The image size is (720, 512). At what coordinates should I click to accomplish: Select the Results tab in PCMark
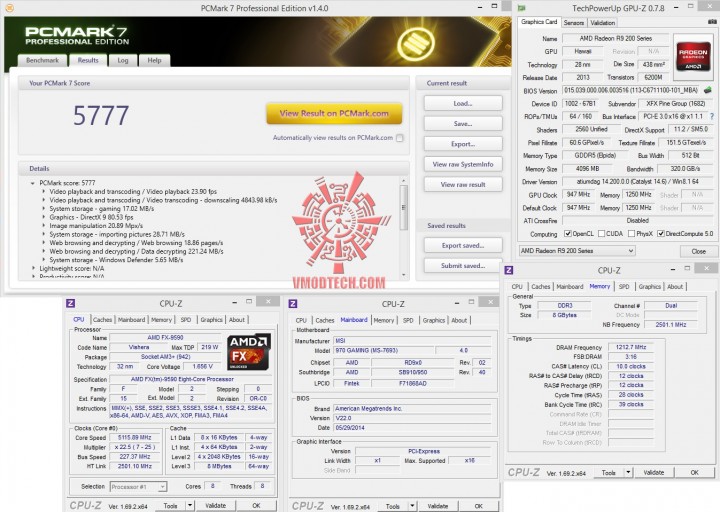click(x=88, y=60)
